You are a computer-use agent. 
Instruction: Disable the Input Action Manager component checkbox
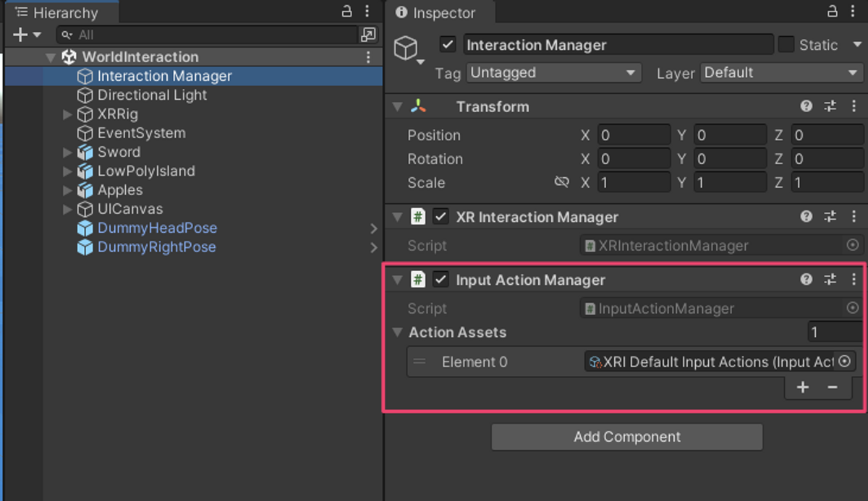click(441, 280)
